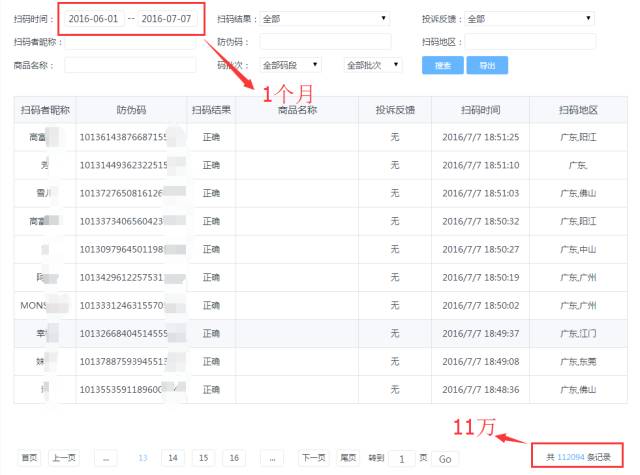Click the 扫码地区 input field
The height and width of the screenshot is (475, 640).
tap(530, 42)
